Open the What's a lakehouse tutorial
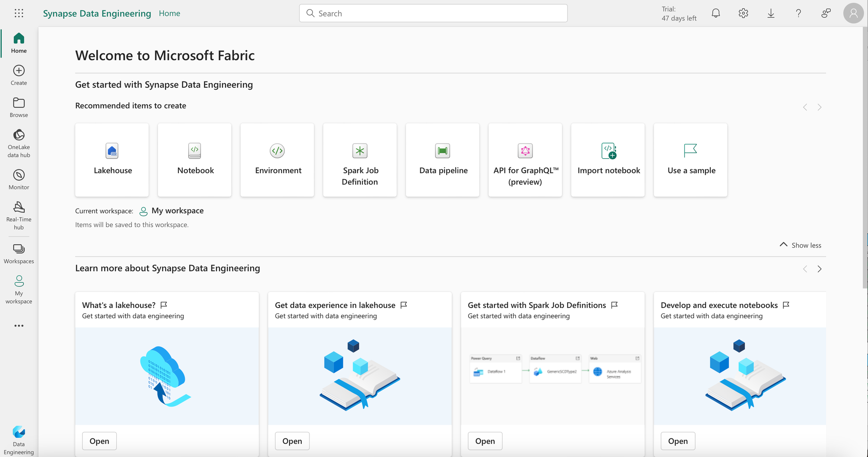This screenshot has width=868, height=457. coord(99,441)
